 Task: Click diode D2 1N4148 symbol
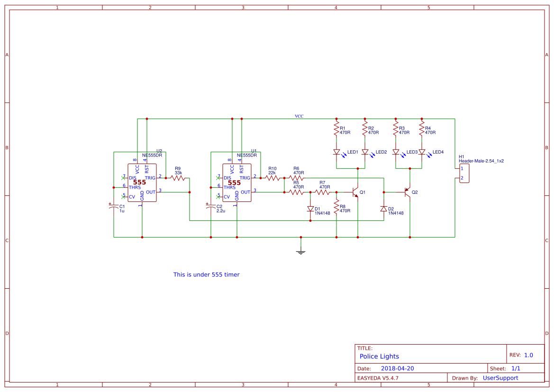coord(384,209)
